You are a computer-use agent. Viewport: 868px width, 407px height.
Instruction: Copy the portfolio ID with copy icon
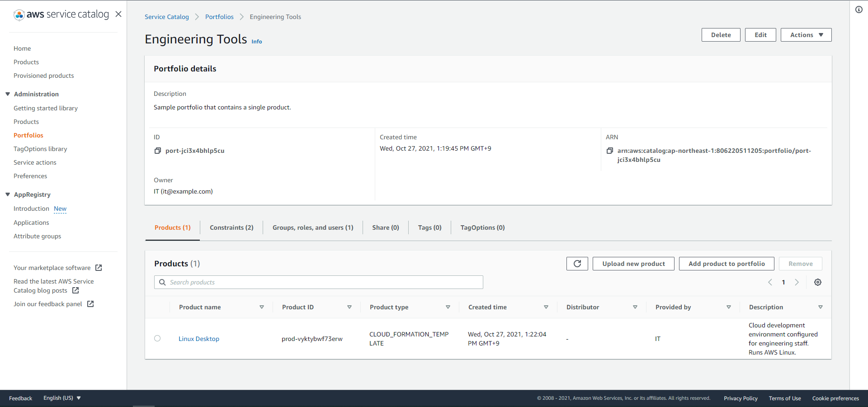[158, 151]
